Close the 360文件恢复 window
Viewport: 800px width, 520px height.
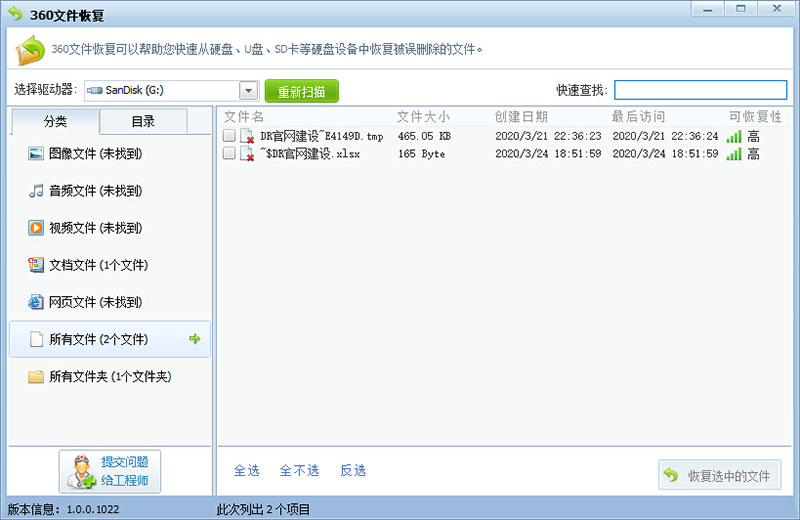[x=776, y=9]
